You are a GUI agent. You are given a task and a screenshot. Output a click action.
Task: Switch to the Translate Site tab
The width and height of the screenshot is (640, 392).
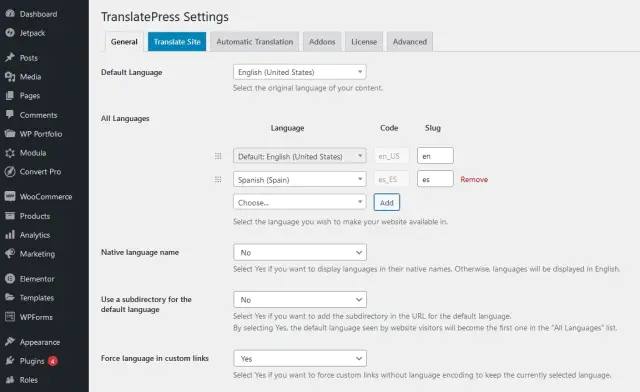pyautogui.click(x=177, y=42)
